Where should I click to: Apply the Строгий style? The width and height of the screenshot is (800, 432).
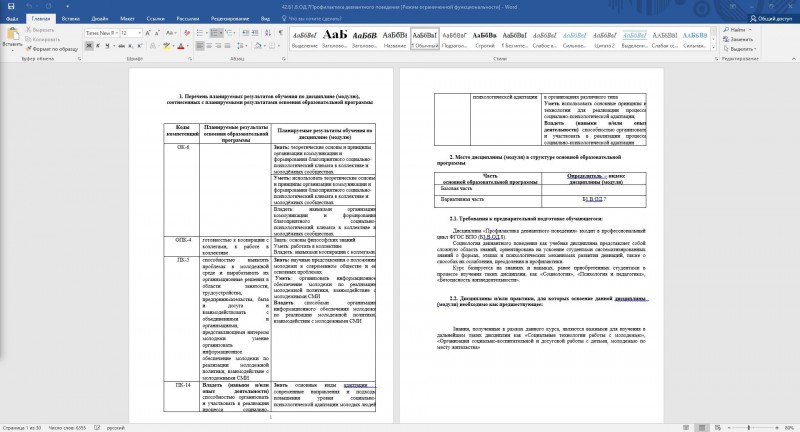tap(485, 39)
